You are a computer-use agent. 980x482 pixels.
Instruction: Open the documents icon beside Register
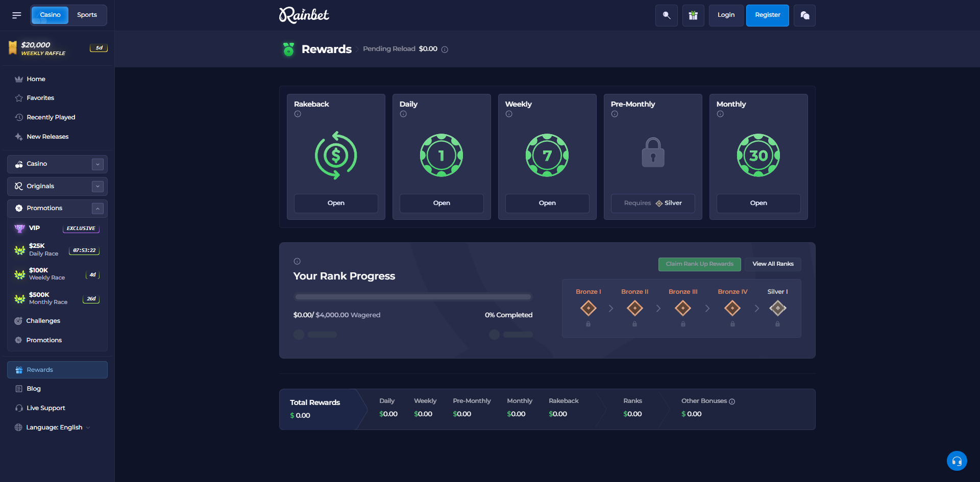tap(804, 15)
